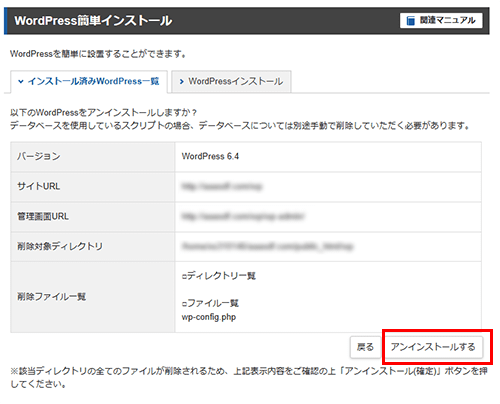Open the WordPressインストール tab
The image size is (500, 404).
pyautogui.click(x=231, y=81)
